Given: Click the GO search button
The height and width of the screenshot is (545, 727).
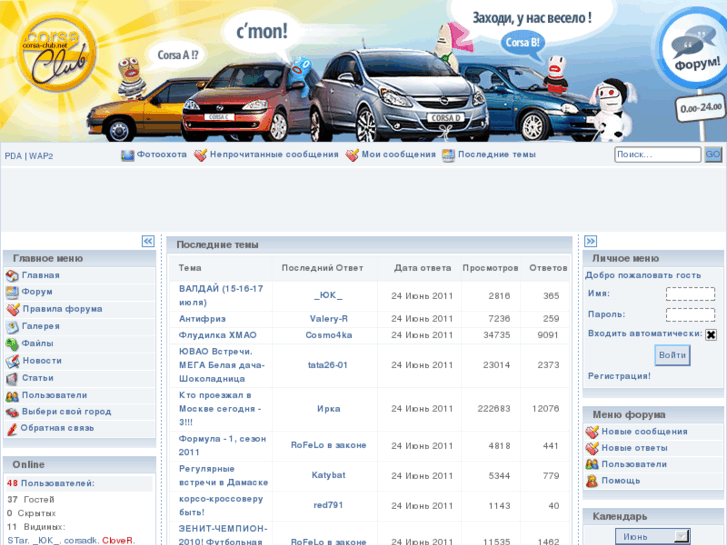Looking at the screenshot, I should pos(713,154).
